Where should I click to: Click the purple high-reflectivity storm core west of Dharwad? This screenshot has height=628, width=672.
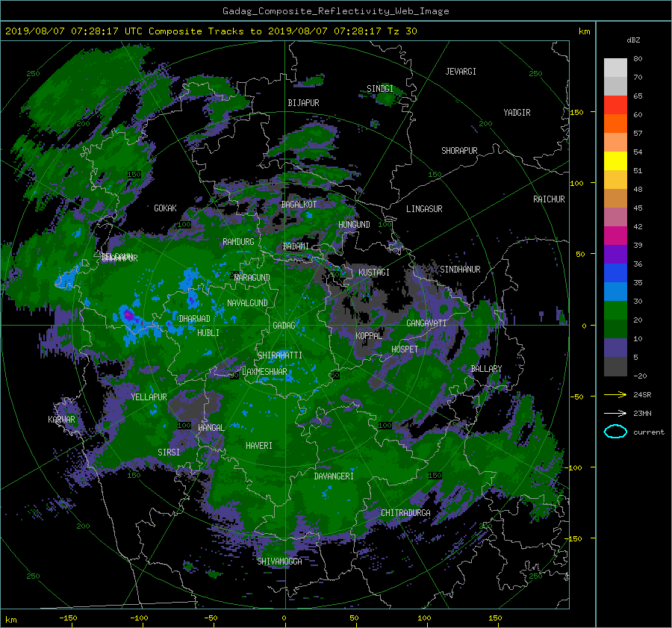[128, 316]
